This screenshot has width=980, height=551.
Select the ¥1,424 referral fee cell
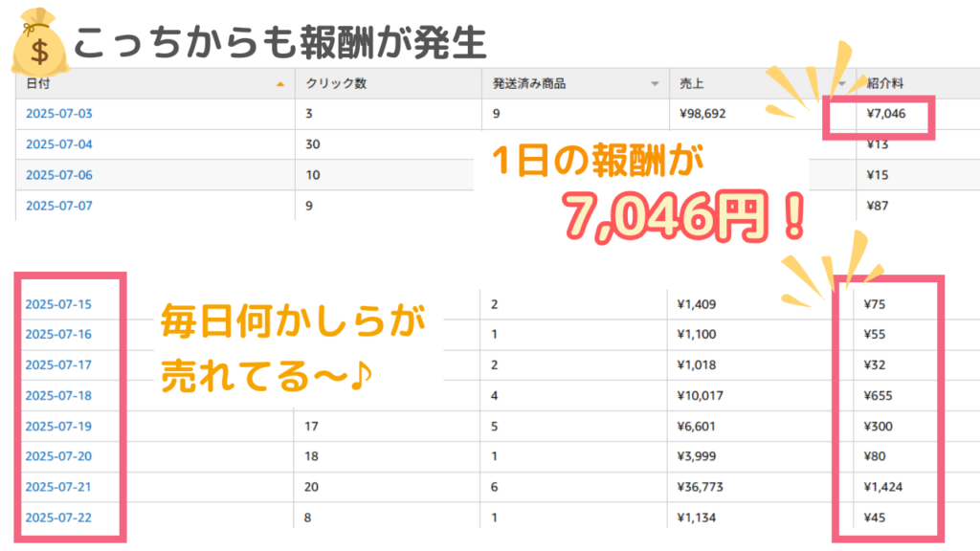(883, 487)
